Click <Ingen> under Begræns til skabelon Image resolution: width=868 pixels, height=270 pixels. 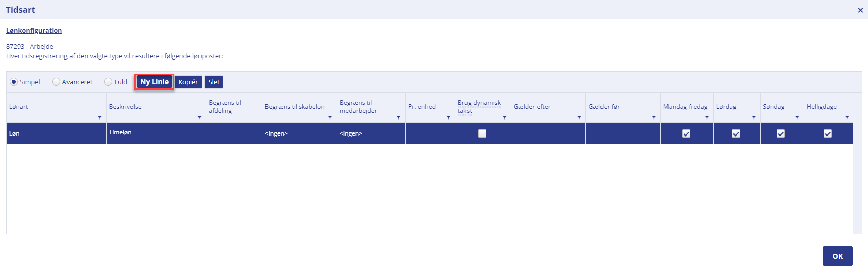pyautogui.click(x=299, y=133)
